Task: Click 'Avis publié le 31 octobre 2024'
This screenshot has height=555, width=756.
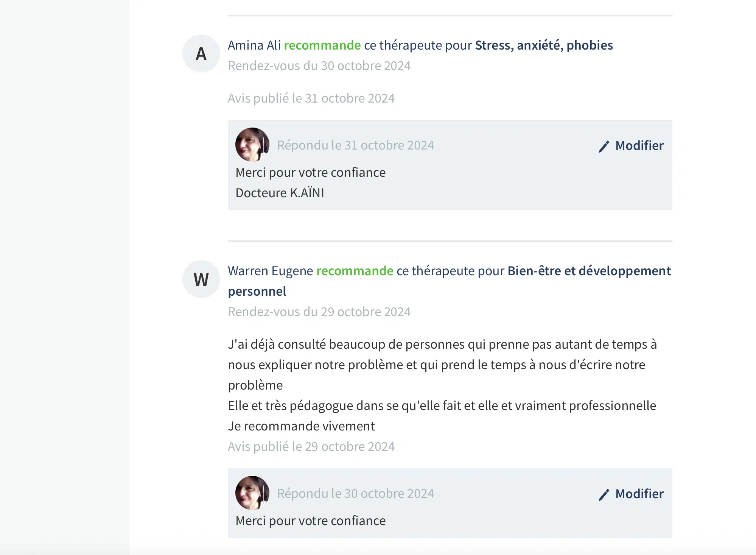Action: [311, 98]
